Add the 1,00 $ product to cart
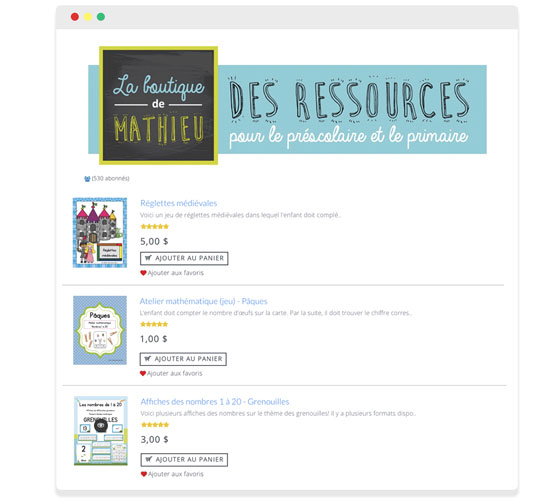Viewport: 560px width, 502px height. point(183,359)
